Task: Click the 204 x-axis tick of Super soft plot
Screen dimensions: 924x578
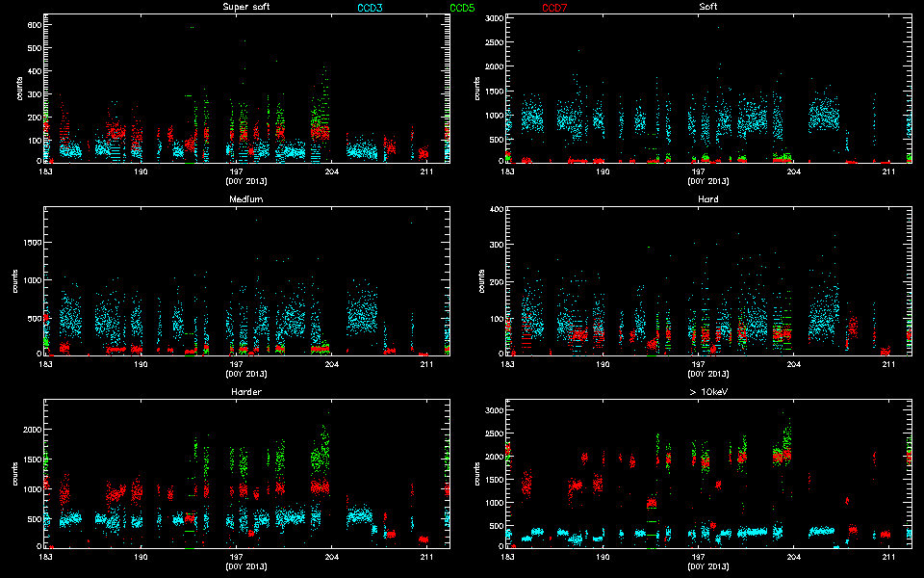Action: [x=332, y=172]
